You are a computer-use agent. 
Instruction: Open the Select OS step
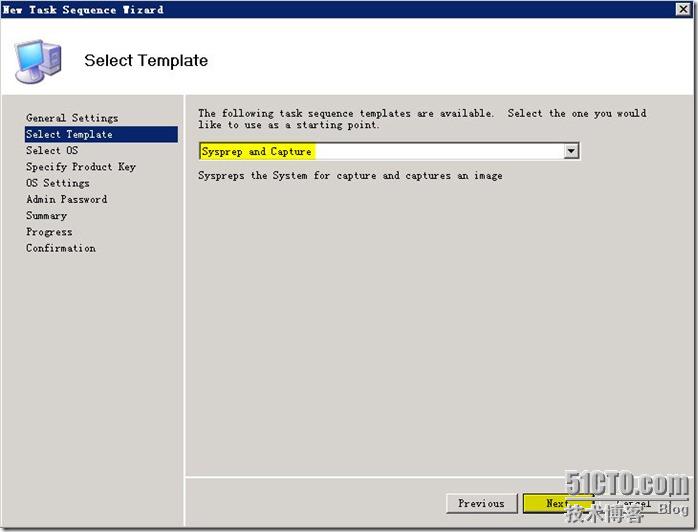tap(52, 150)
